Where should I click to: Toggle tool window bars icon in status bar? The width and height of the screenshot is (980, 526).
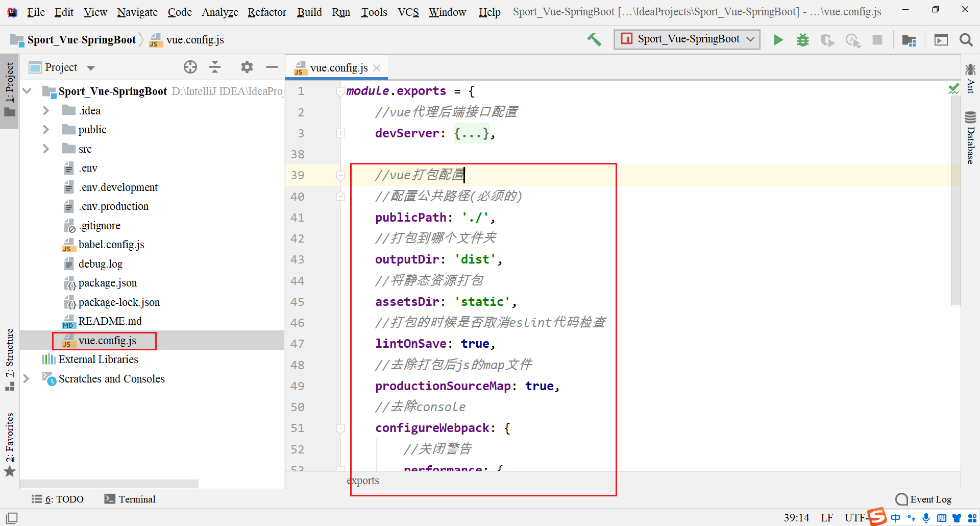12,517
